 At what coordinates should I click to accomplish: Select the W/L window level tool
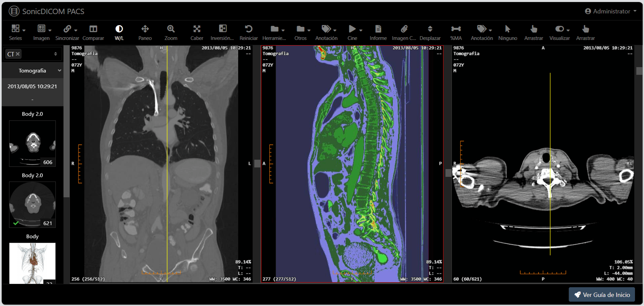point(119,33)
